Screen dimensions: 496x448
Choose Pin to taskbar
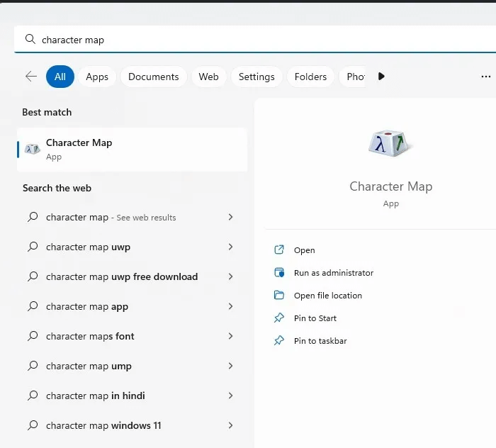tap(320, 341)
